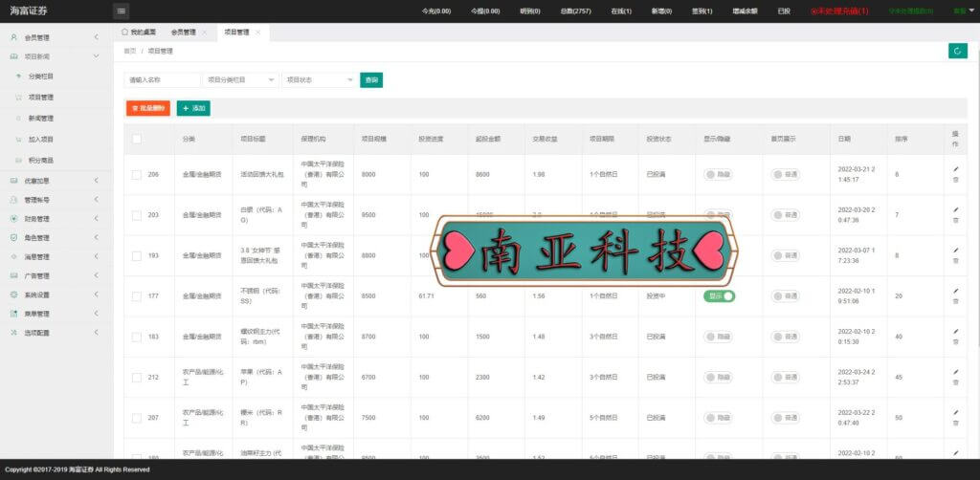Click the delete trash icon for row 193
The width and height of the screenshot is (980, 480).
(x=955, y=261)
